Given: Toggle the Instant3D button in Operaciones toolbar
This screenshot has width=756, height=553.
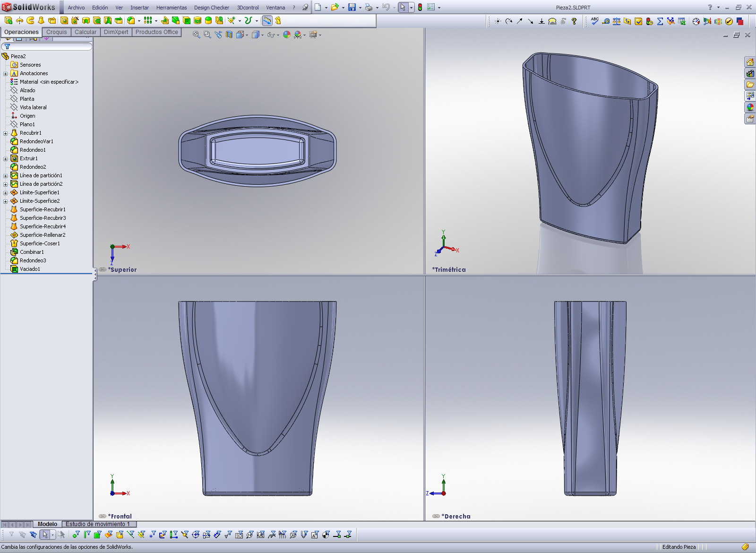Looking at the screenshot, I should click(x=267, y=20).
